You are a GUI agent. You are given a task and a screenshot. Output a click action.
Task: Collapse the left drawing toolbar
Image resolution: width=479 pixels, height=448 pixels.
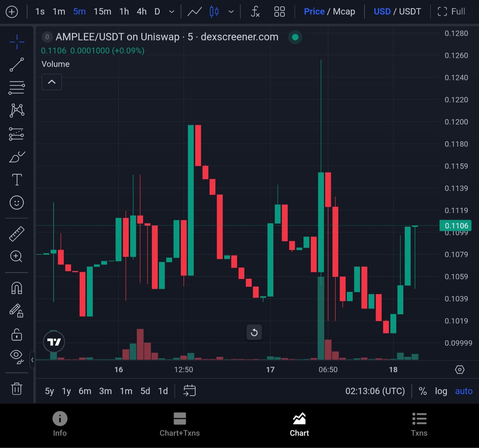tap(32, 360)
